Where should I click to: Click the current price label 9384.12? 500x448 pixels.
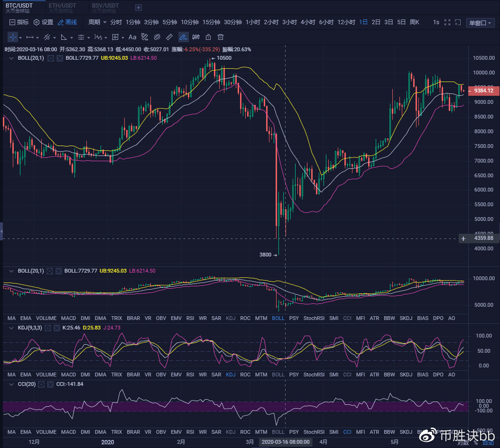(483, 91)
